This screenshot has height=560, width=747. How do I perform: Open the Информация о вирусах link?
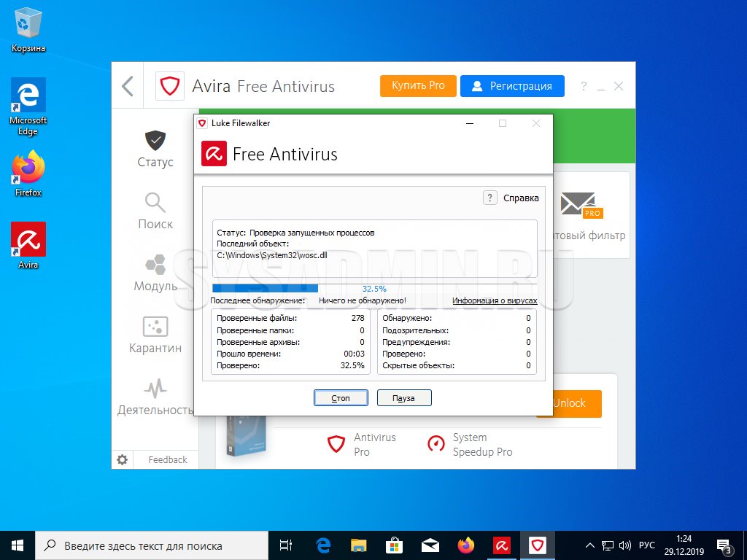coord(494,300)
